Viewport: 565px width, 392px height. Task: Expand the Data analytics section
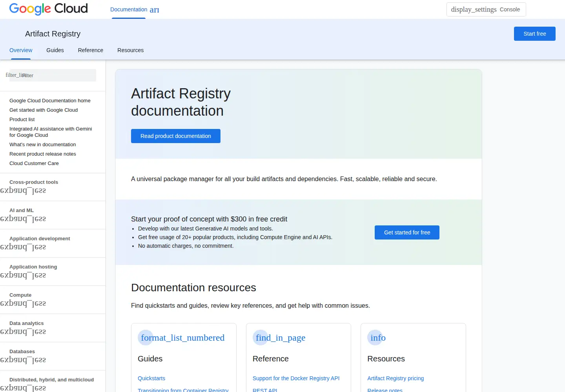tap(23, 332)
